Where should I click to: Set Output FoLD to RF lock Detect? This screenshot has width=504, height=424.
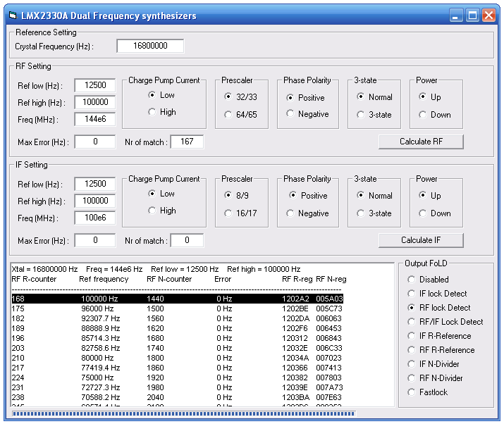439,308
